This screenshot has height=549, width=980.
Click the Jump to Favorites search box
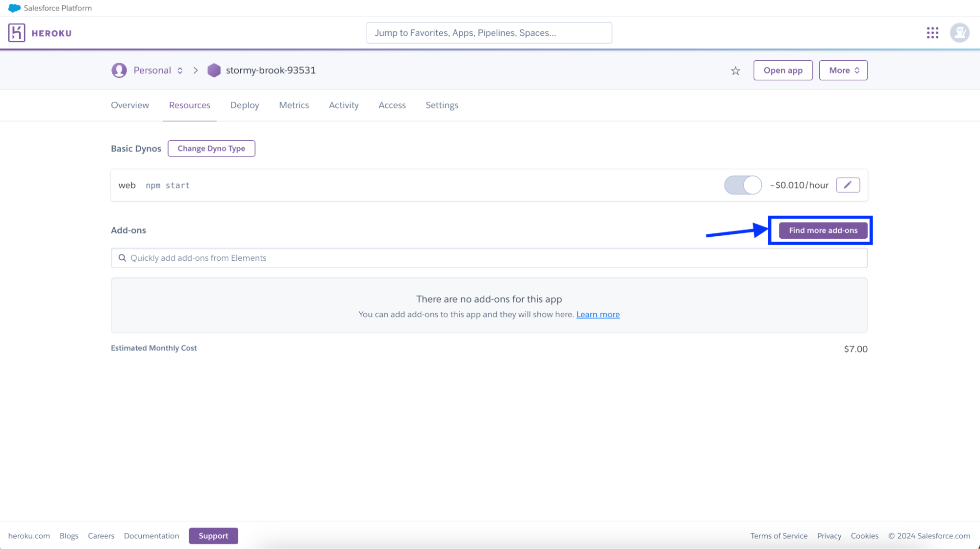tap(489, 33)
